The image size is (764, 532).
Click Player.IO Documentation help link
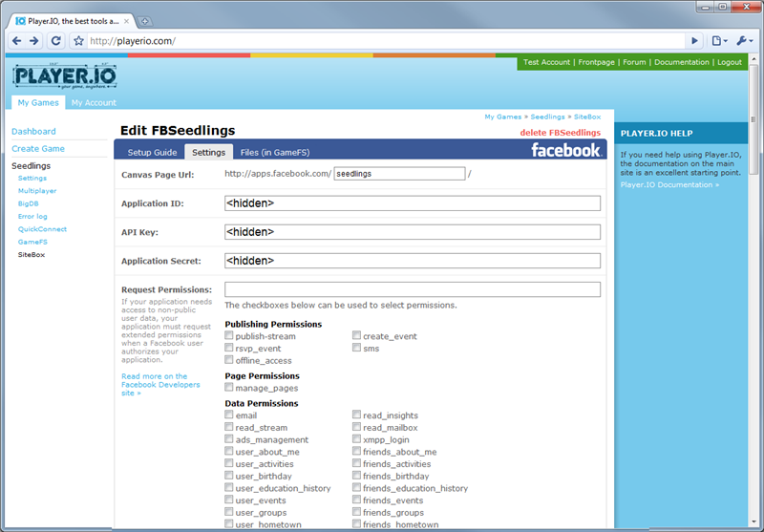coord(669,184)
